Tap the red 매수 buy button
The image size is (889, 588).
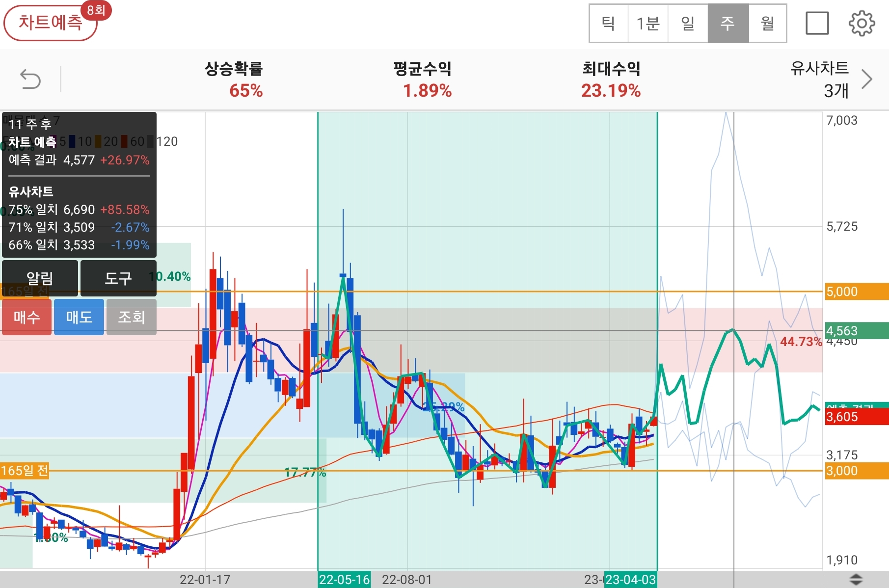[x=27, y=317]
